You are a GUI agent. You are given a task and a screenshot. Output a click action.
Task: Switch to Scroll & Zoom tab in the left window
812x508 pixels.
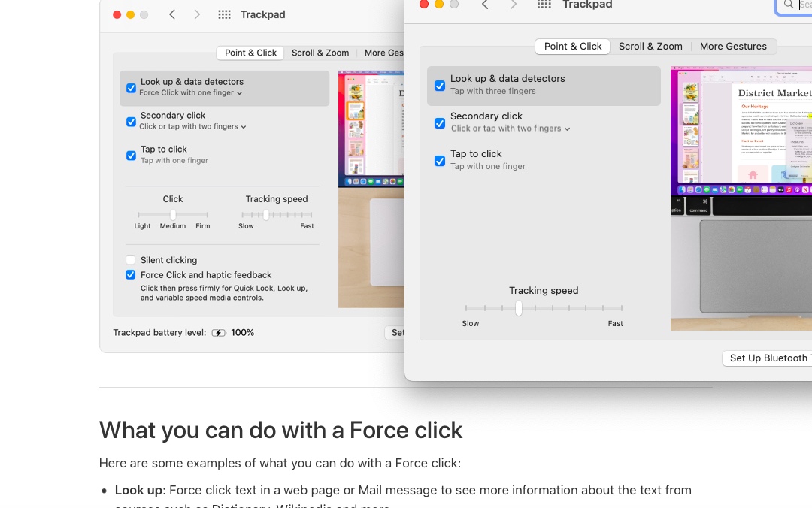tap(320, 53)
